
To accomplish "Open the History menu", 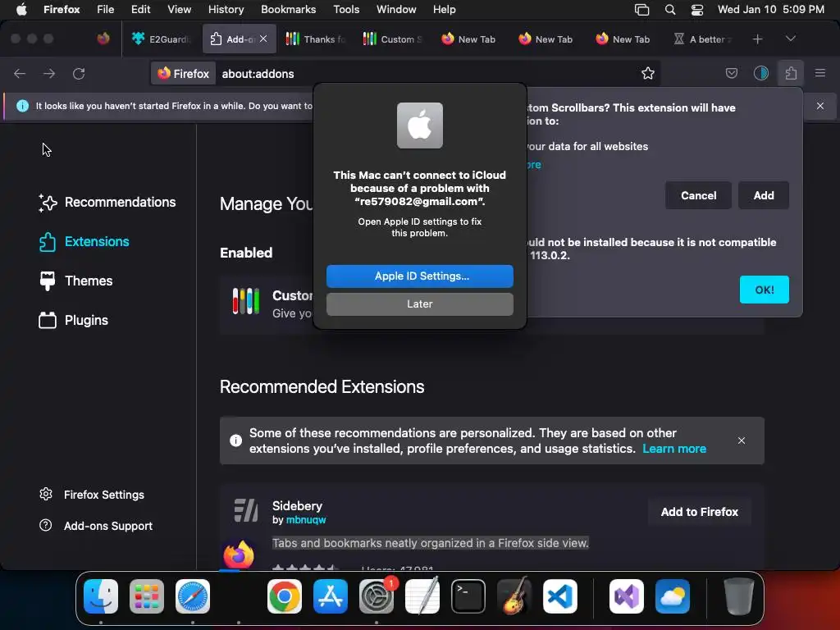I will pos(226,10).
